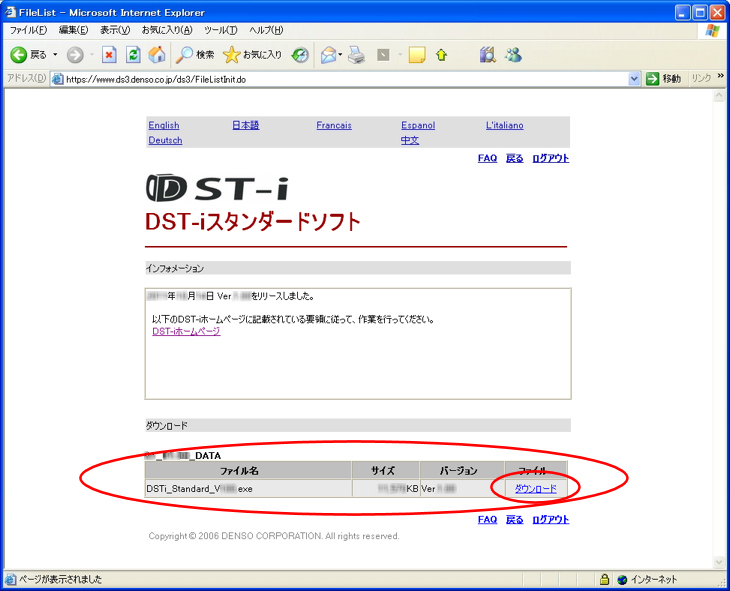
Task: Open Search (検索) magnifier toolbar button
Action: point(195,55)
